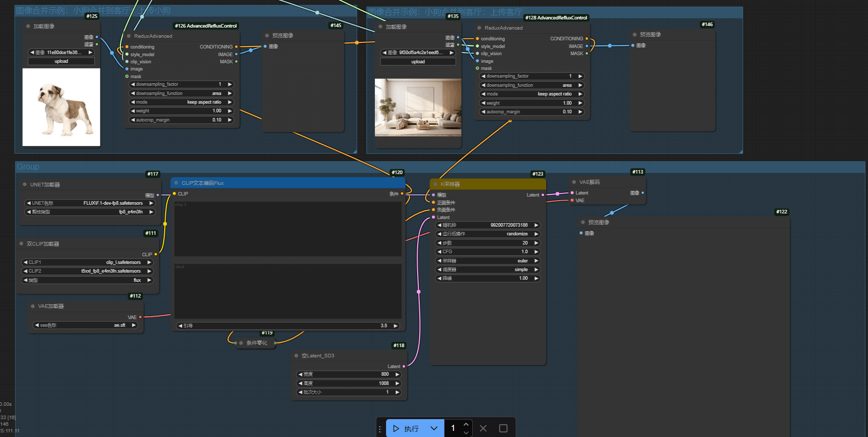Increase 引导 value with its right arrow
Screen dimensions: 868x437
[x=395, y=326]
